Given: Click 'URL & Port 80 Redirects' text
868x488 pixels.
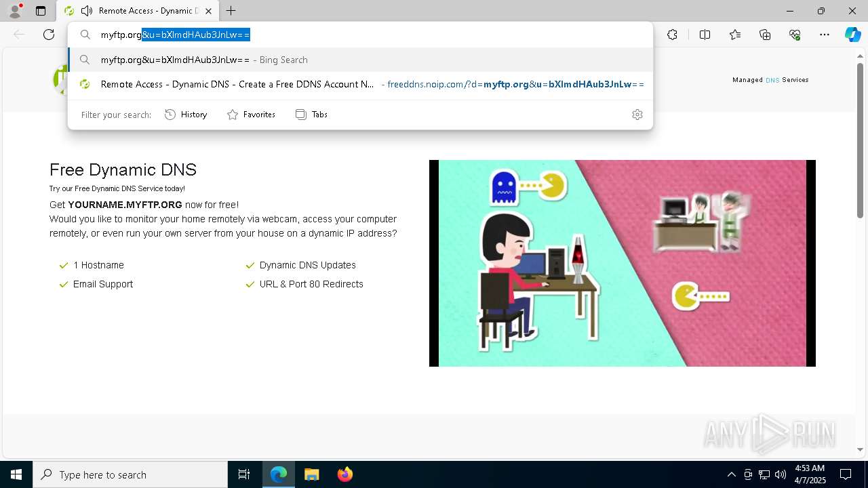Looking at the screenshot, I should click(x=311, y=284).
